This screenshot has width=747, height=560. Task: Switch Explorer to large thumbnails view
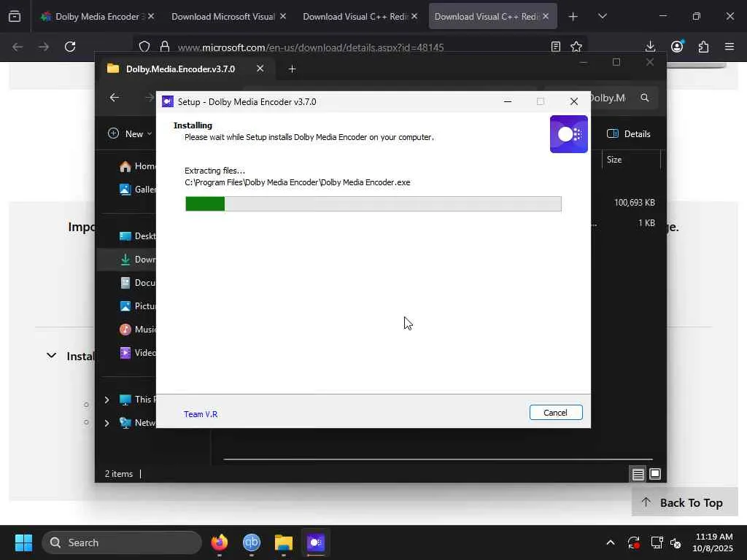[655, 474]
